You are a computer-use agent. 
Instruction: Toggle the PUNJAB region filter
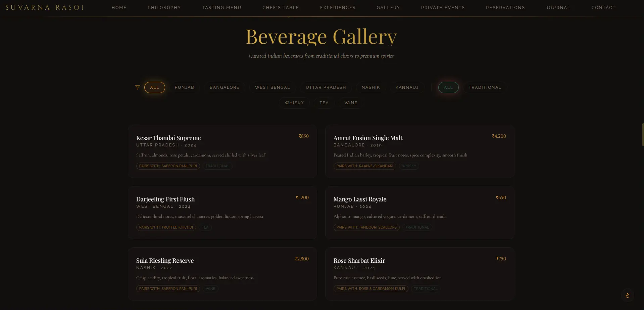point(184,87)
